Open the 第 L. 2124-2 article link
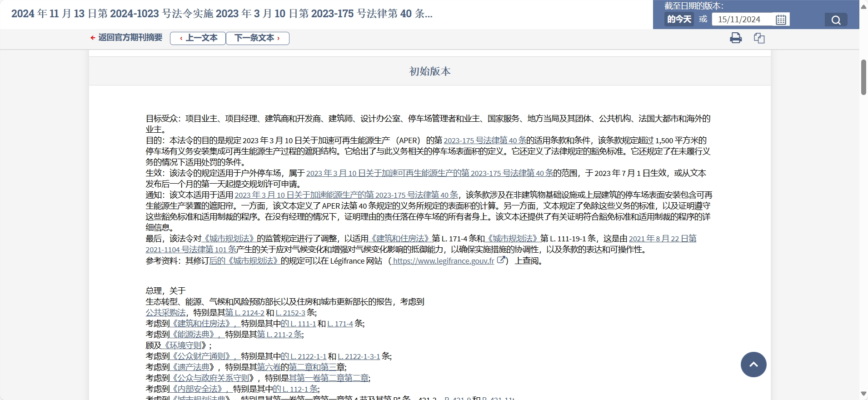The width and height of the screenshot is (868, 400). pos(244,313)
